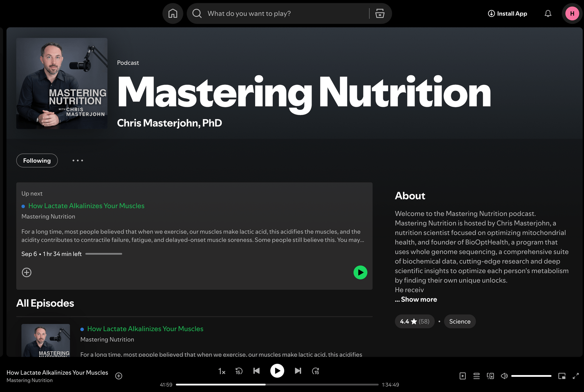The width and height of the screenshot is (584, 392).
Task: Open the Queue icon
Action: click(x=477, y=376)
